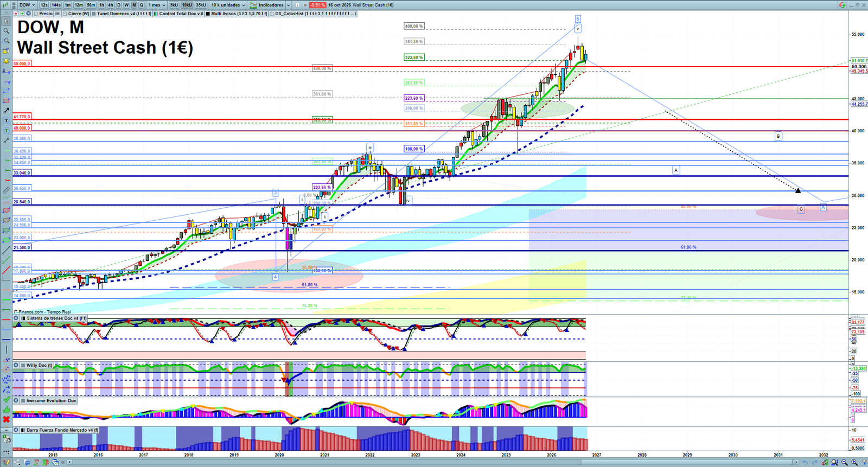Click the green checkmark tool

point(6,400)
